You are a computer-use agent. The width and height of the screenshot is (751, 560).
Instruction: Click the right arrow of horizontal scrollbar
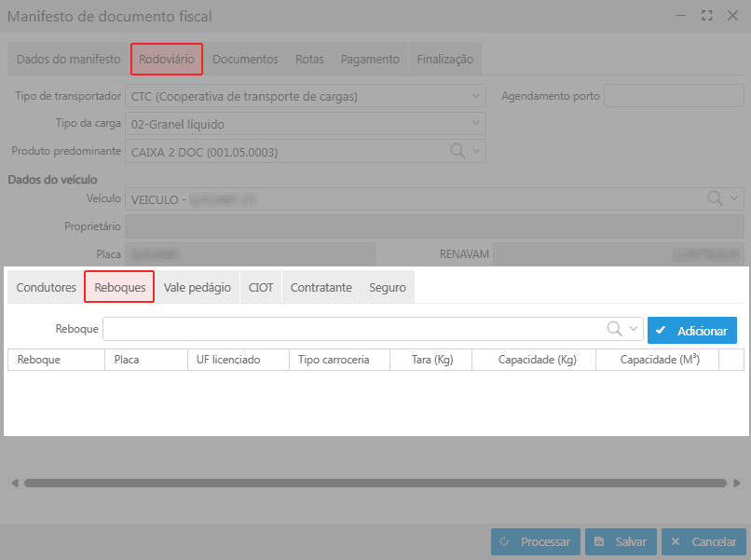737,484
